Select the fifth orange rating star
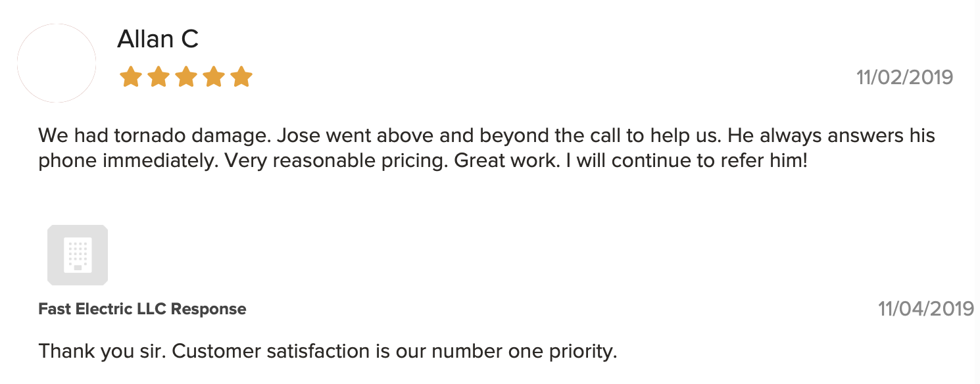The width and height of the screenshot is (980, 384). 241,77
